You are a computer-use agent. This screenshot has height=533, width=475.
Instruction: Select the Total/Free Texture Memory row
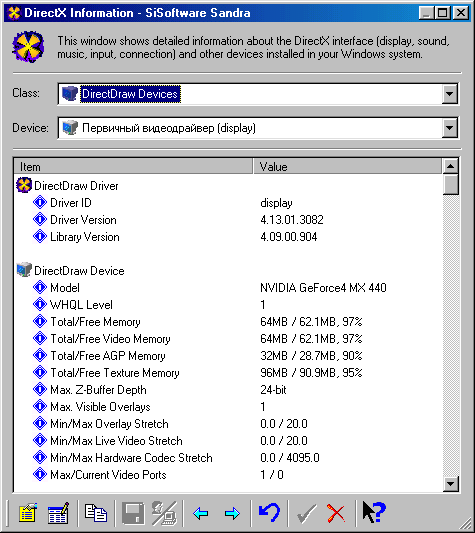pos(228,373)
